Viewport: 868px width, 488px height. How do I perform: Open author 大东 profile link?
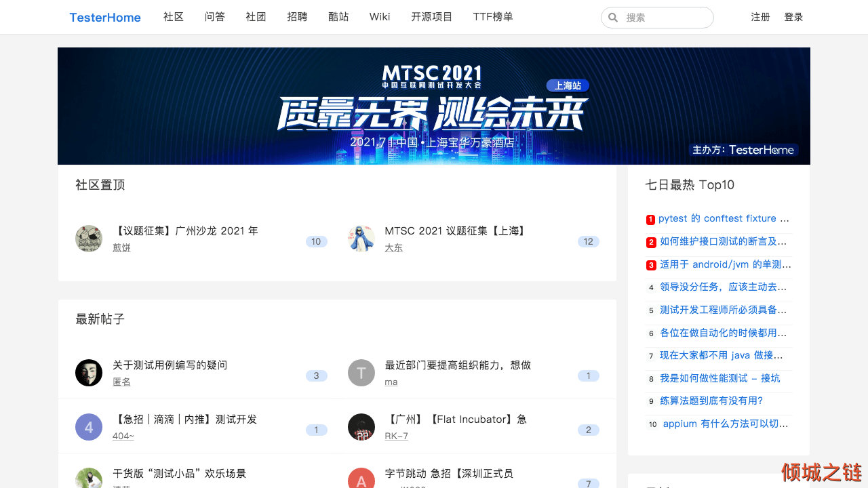pyautogui.click(x=394, y=248)
